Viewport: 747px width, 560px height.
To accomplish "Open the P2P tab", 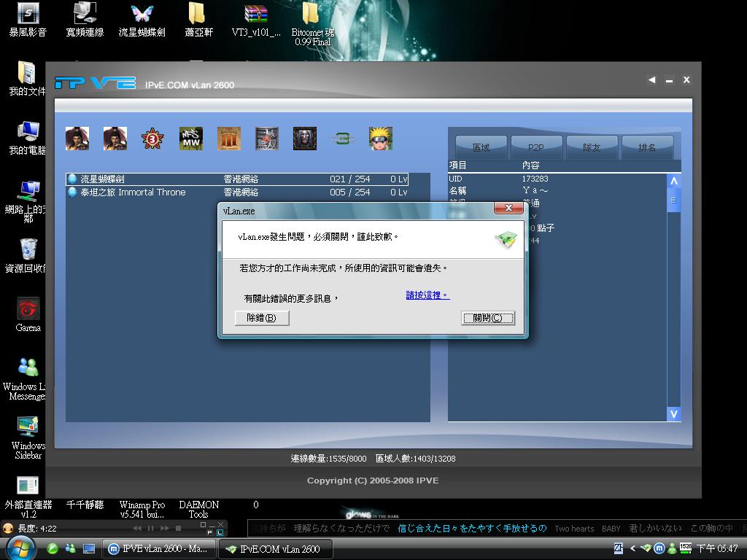I will point(536,147).
